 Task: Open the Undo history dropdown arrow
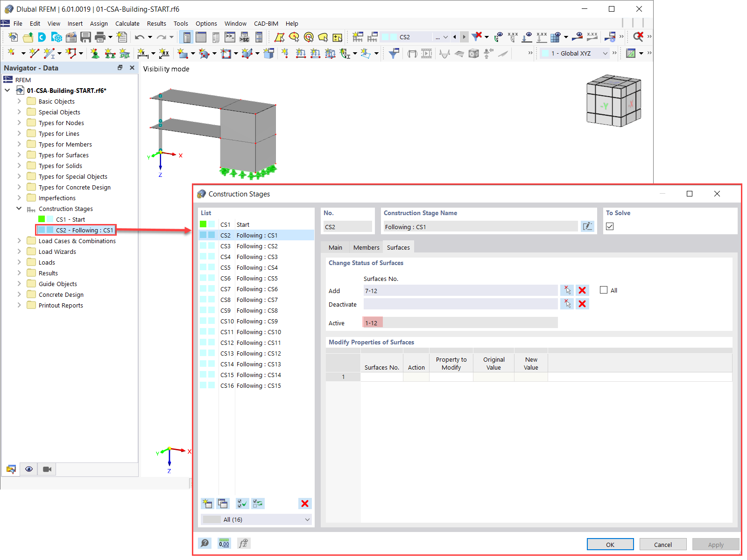(150, 37)
